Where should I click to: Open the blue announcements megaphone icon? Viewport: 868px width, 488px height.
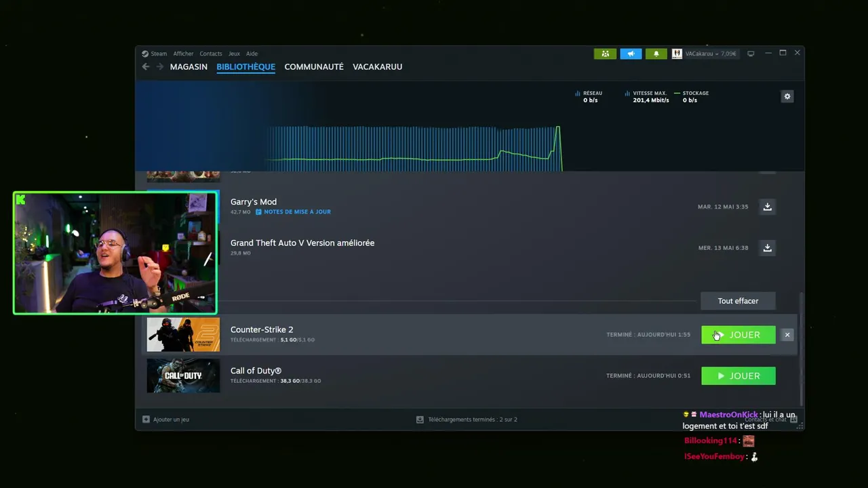click(631, 54)
